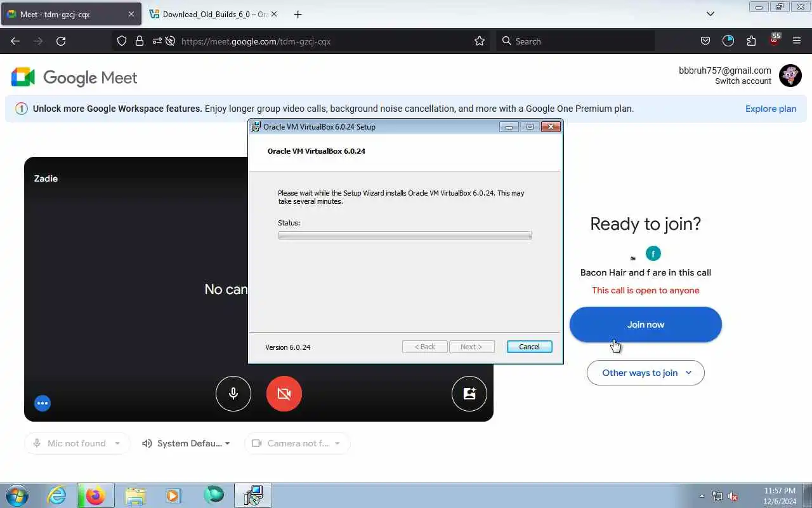Viewport: 812px width, 508px height.
Task: Open the list all tabs chevron
Action: [710, 14]
